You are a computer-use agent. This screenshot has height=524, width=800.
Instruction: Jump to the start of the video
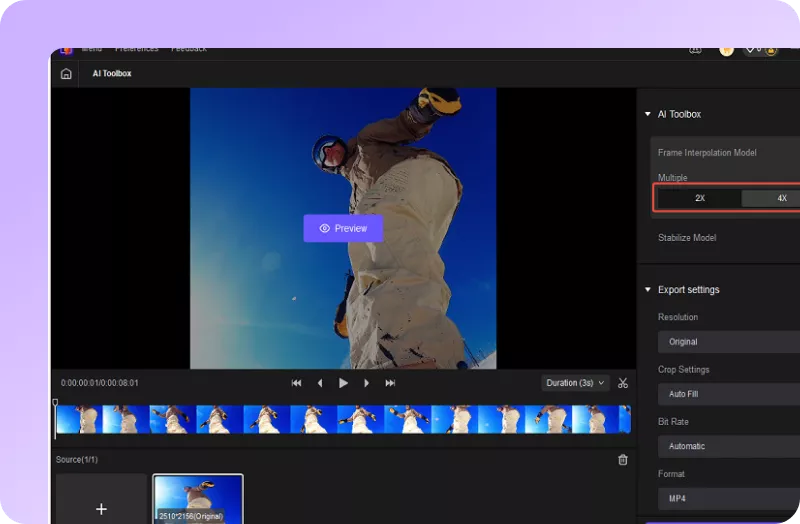[x=296, y=383]
